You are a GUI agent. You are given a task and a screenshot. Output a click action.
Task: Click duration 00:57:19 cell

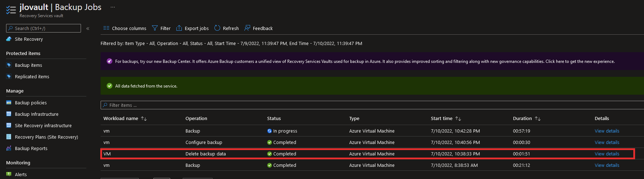(x=522, y=131)
